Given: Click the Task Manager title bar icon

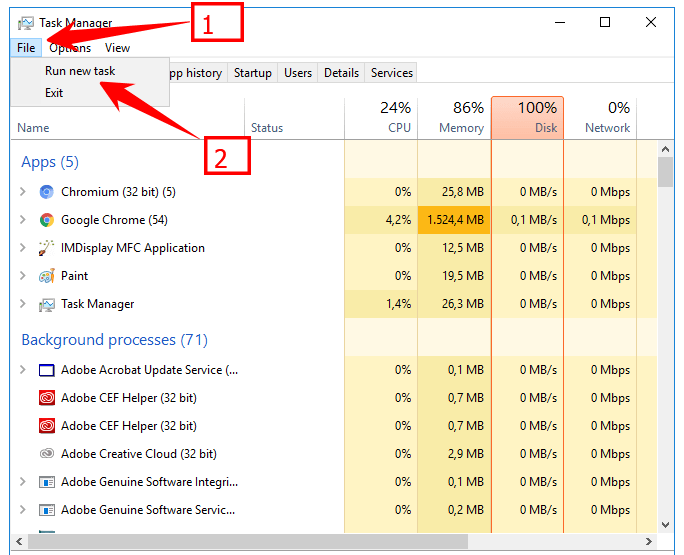Looking at the screenshot, I should 26,23.
